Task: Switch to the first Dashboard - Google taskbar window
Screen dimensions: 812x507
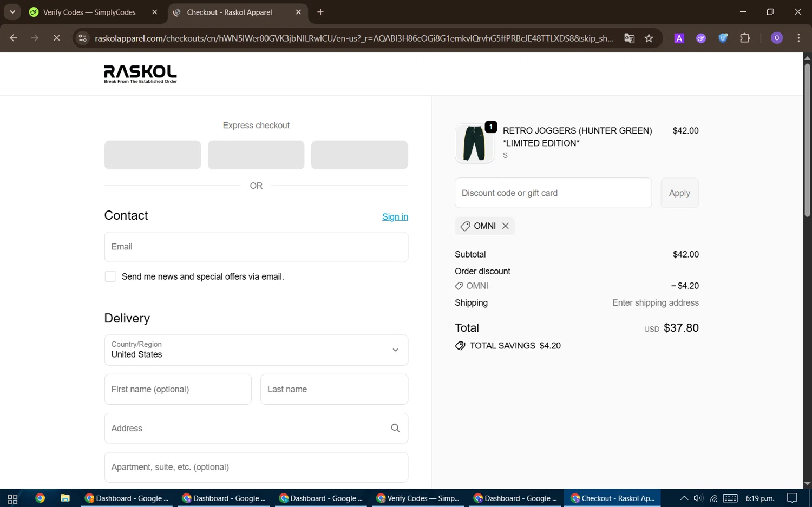Action: (x=127, y=498)
